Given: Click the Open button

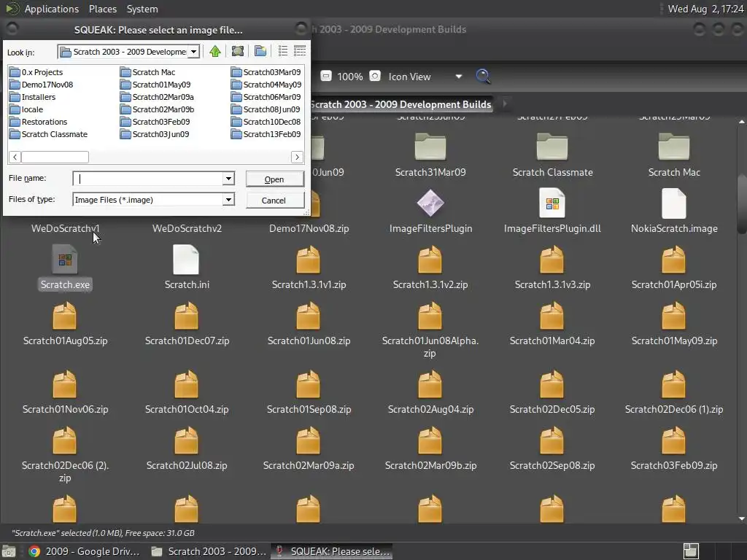Looking at the screenshot, I should 274,179.
